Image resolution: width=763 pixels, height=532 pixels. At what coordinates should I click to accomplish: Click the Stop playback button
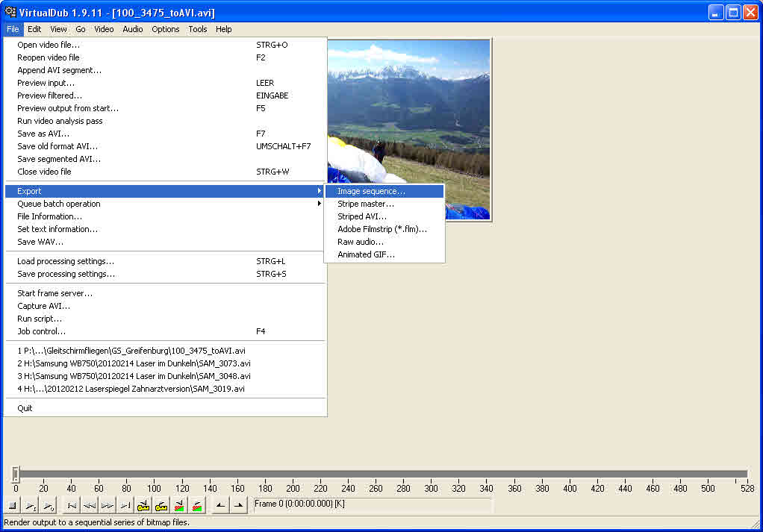click(x=13, y=506)
